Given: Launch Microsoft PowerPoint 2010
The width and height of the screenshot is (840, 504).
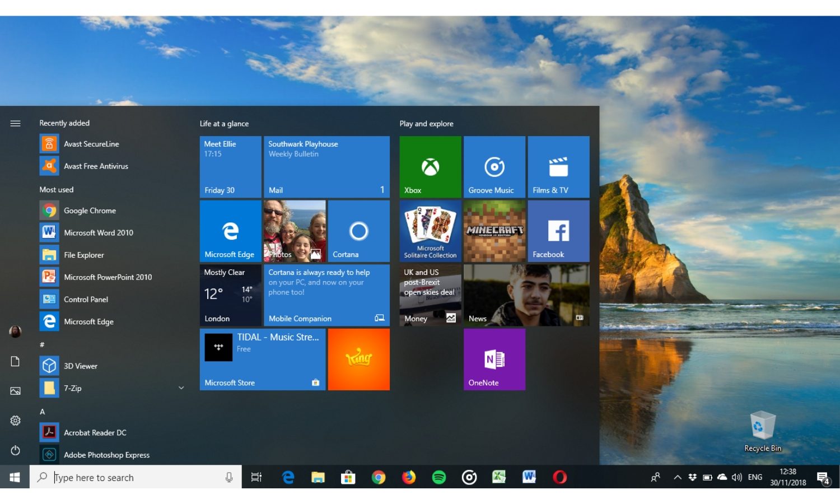Looking at the screenshot, I should click(x=112, y=277).
